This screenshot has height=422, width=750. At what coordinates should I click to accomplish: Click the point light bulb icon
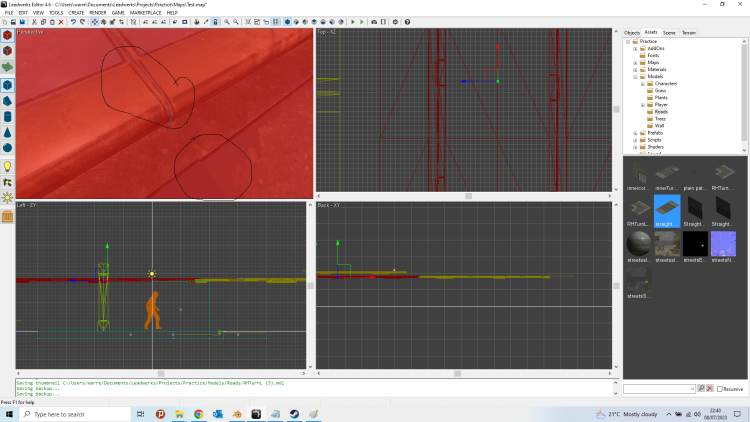tap(7, 166)
